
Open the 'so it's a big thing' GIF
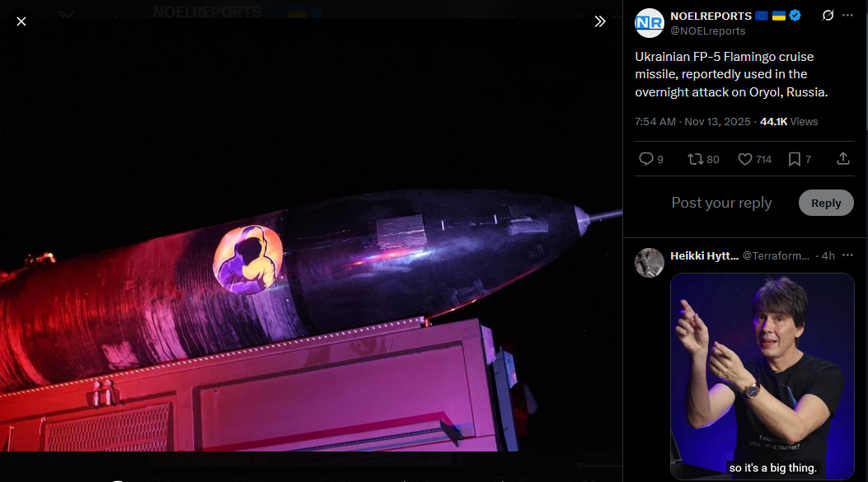click(x=762, y=377)
